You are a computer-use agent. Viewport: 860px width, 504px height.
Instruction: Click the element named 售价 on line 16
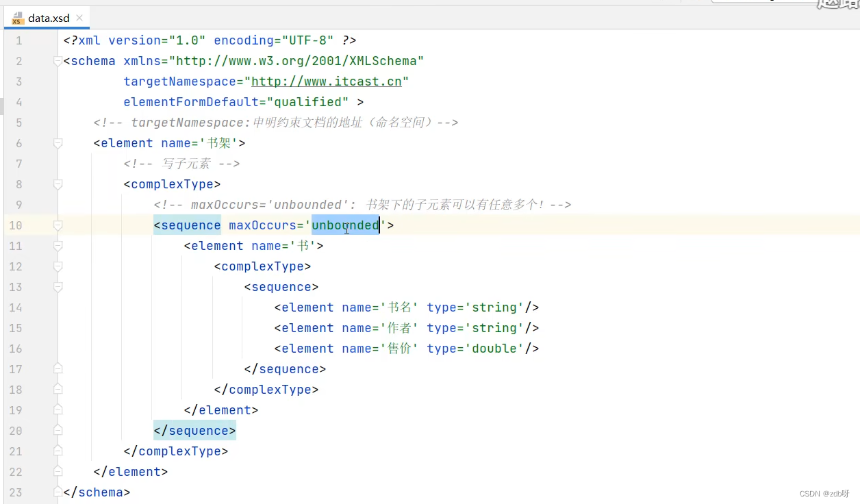(x=407, y=349)
